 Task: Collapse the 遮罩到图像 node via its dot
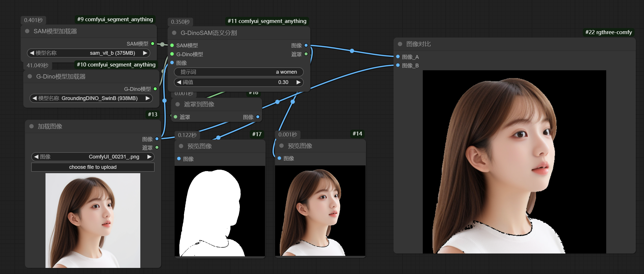[x=178, y=104]
